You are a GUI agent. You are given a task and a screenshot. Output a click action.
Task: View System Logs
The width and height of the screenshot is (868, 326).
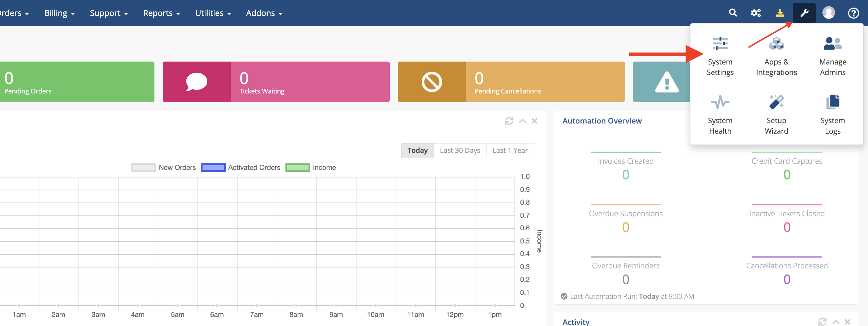click(x=832, y=115)
